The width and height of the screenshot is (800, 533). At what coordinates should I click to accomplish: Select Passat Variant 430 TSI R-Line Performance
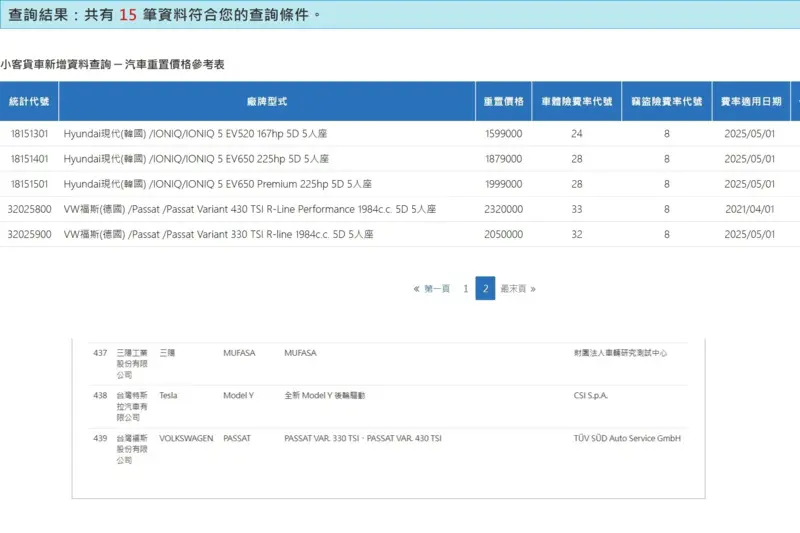pos(249,209)
